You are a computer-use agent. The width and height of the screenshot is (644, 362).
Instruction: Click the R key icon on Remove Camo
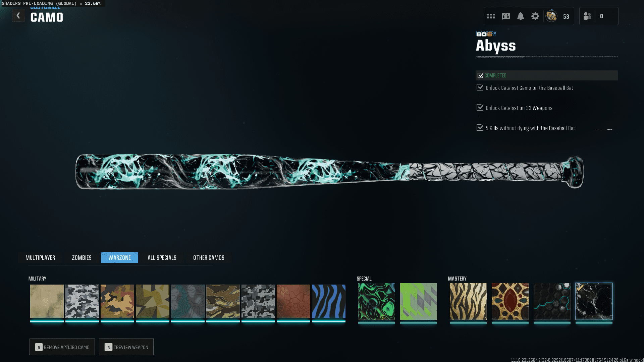click(39, 347)
